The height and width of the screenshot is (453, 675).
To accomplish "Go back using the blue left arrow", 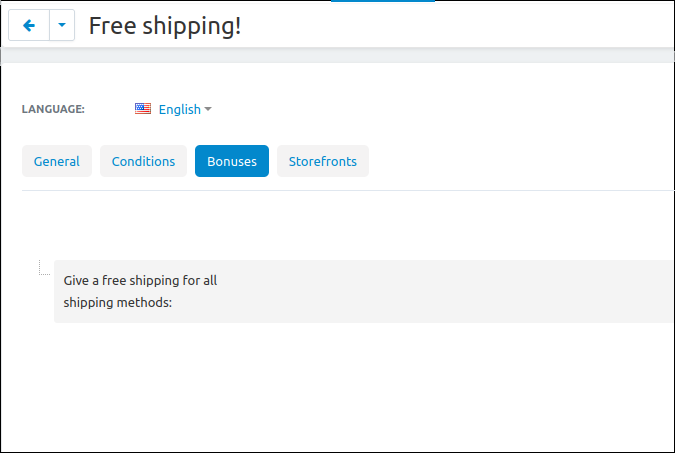I will pos(29,25).
